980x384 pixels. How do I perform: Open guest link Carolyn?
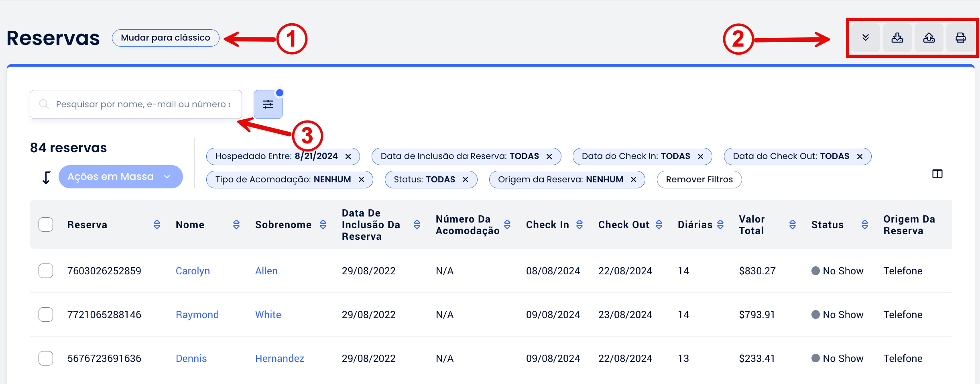pyautogui.click(x=193, y=271)
